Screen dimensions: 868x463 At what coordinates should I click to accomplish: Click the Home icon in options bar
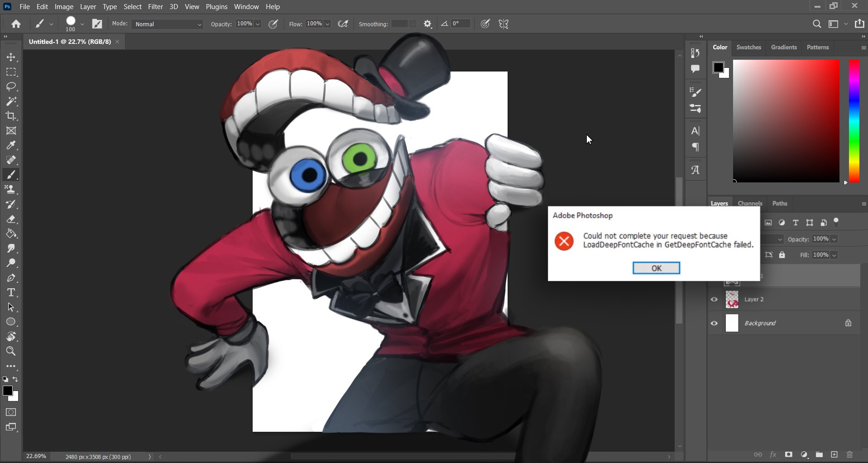point(16,24)
